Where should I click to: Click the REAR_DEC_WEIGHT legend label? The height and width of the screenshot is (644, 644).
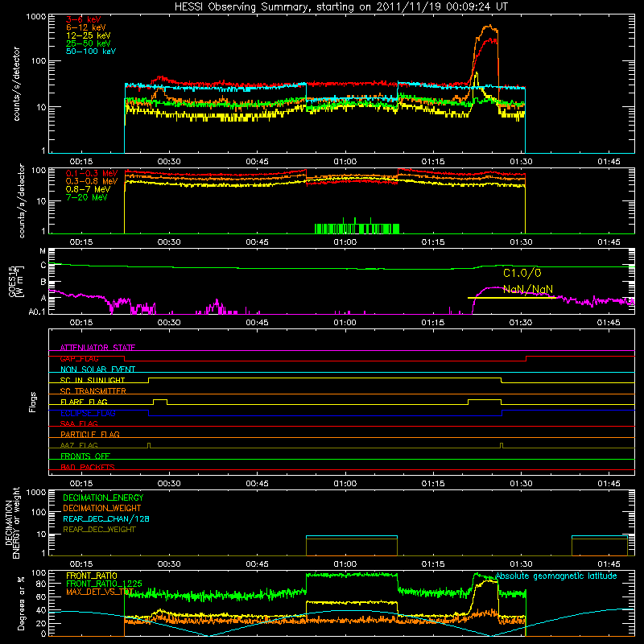(99, 530)
